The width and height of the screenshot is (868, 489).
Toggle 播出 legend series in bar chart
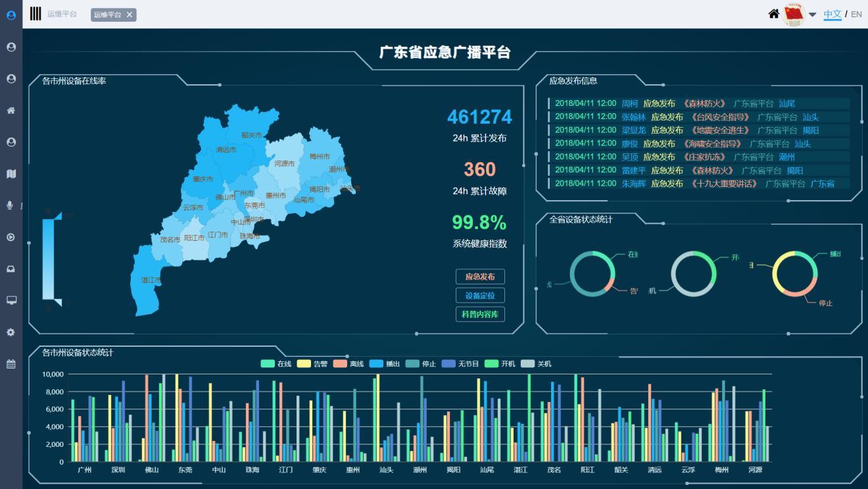click(x=385, y=363)
